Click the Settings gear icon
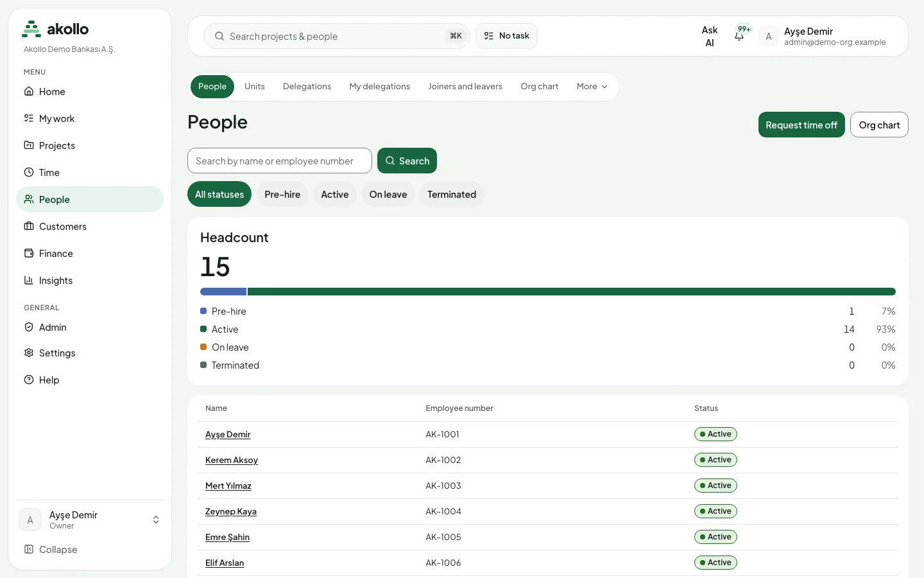The width and height of the screenshot is (924, 578). (x=29, y=353)
